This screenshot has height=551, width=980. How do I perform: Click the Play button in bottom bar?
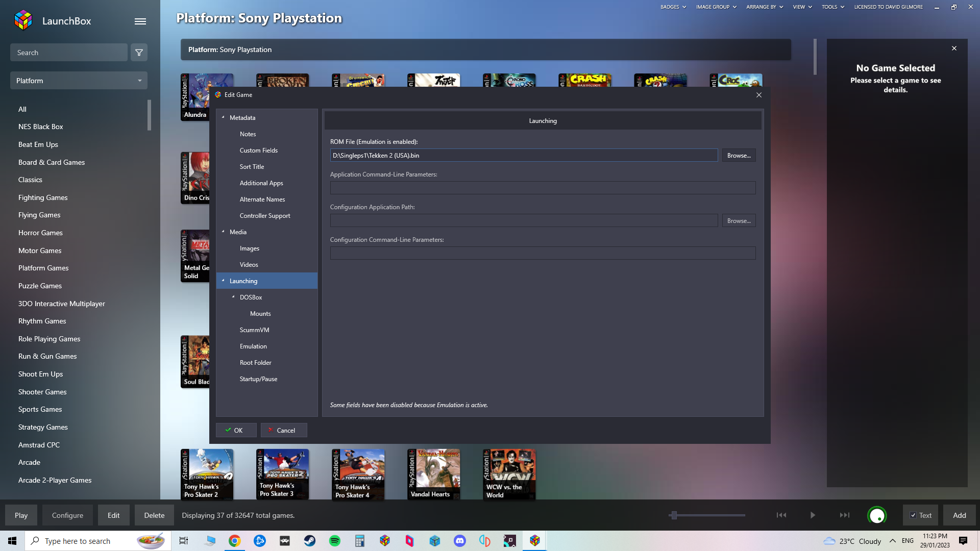[x=21, y=515]
